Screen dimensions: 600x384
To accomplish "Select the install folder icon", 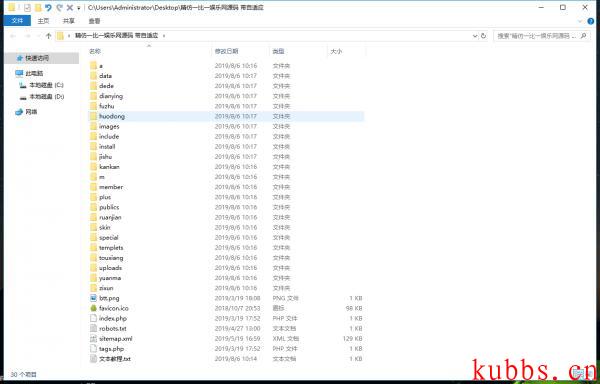I will [x=93, y=146].
